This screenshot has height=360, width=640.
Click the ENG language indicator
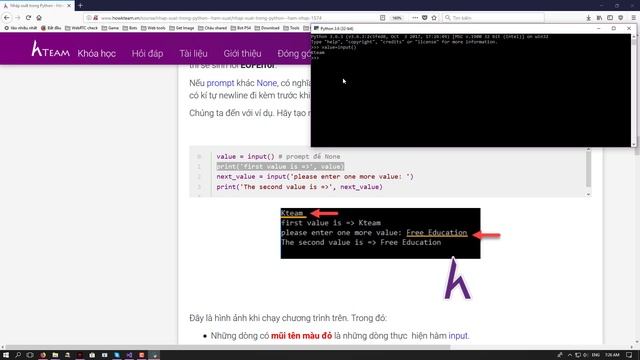pos(596,355)
